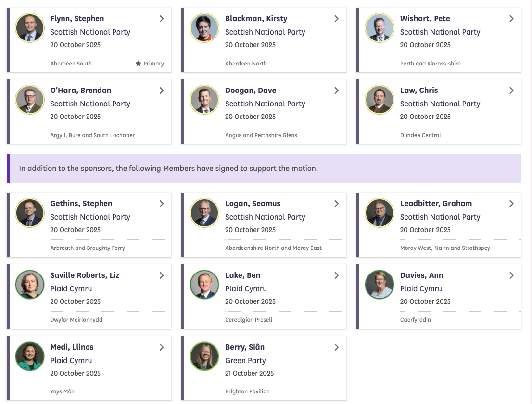Image resolution: width=532 pixels, height=404 pixels.
Task: Click arrow beside Berry, Siân
Action: pyautogui.click(x=336, y=347)
